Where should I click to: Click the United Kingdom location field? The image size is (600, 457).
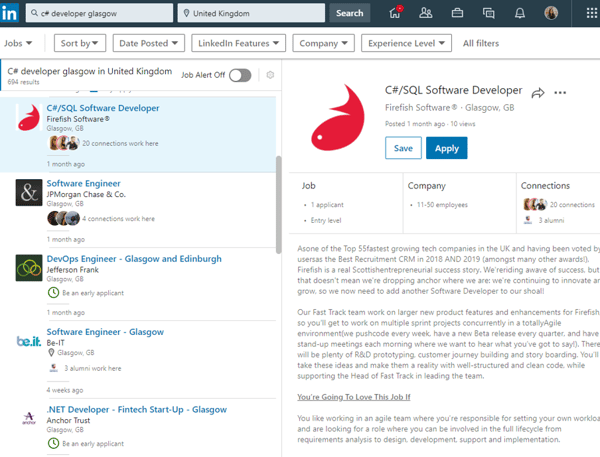click(x=251, y=13)
